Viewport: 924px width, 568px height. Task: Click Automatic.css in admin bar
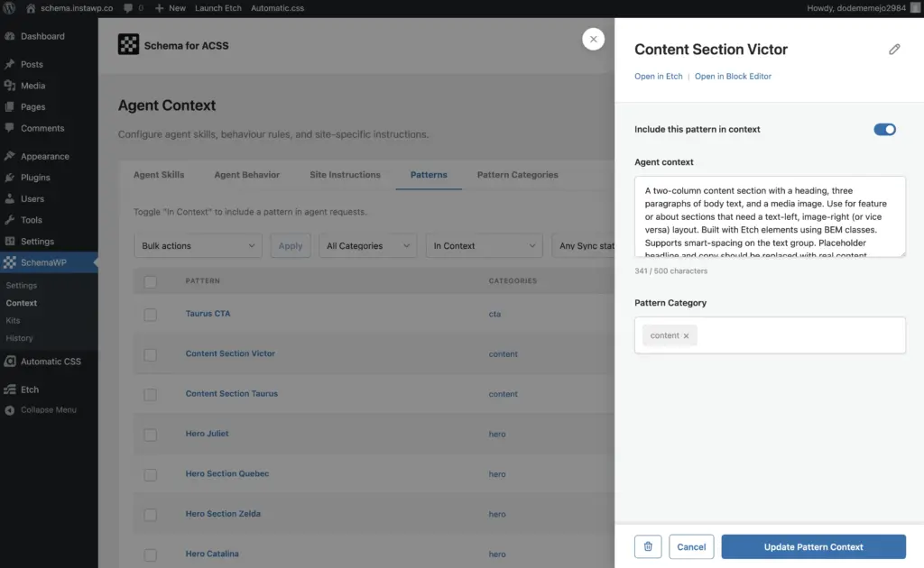(278, 8)
